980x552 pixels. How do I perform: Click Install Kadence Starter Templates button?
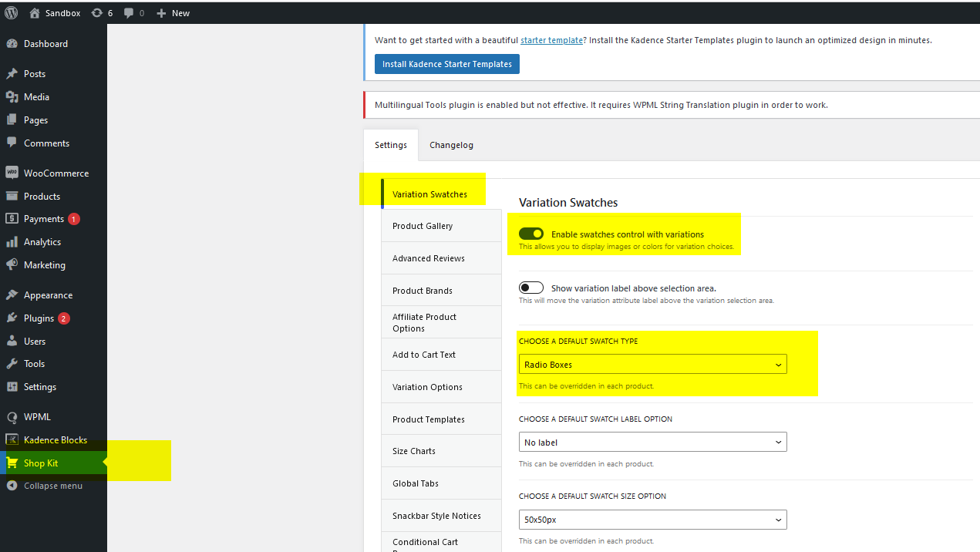coord(447,64)
